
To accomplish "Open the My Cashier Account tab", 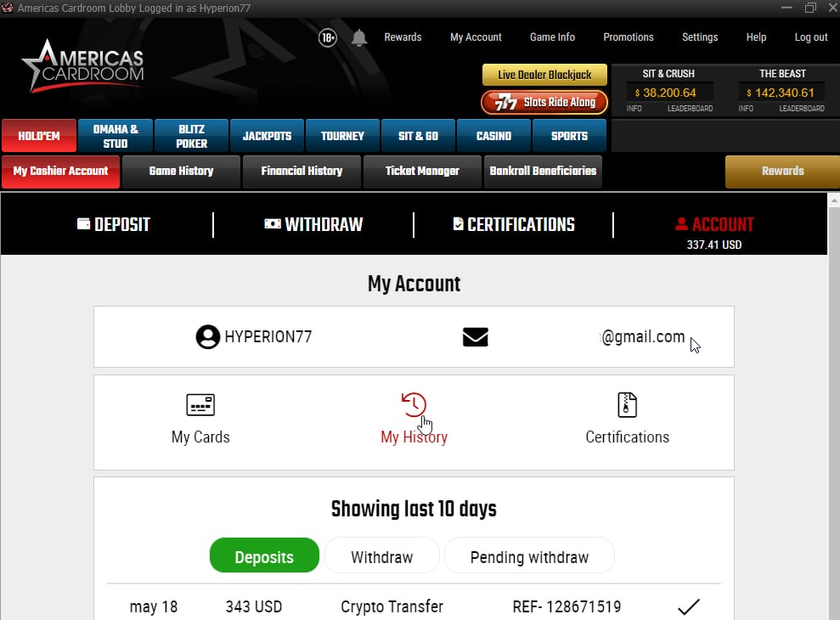I will 60,171.
